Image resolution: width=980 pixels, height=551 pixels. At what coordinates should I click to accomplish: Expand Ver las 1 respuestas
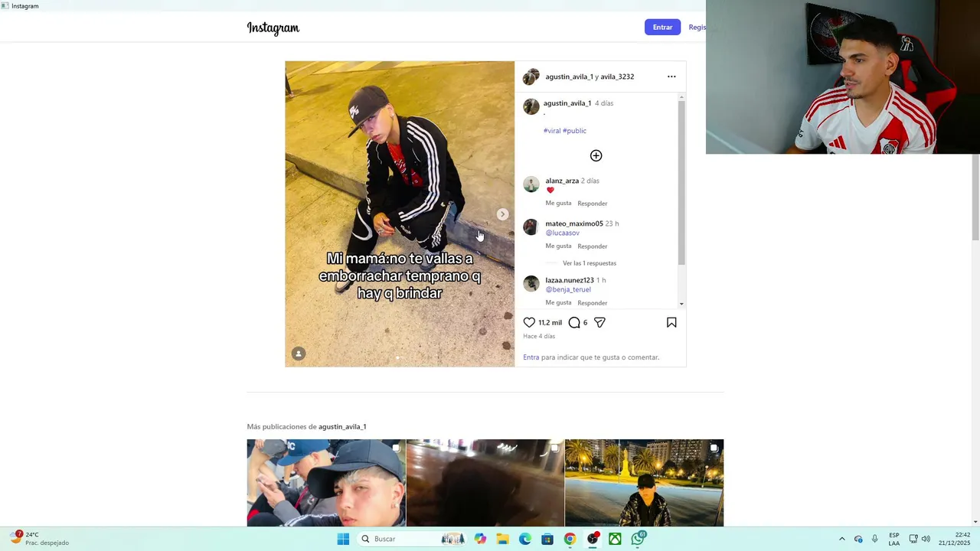tap(590, 263)
